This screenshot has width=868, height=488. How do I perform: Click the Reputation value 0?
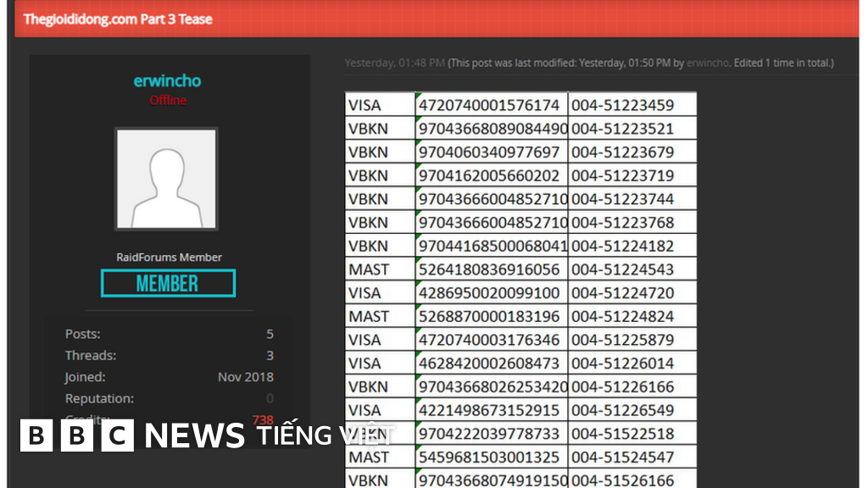click(270, 398)
